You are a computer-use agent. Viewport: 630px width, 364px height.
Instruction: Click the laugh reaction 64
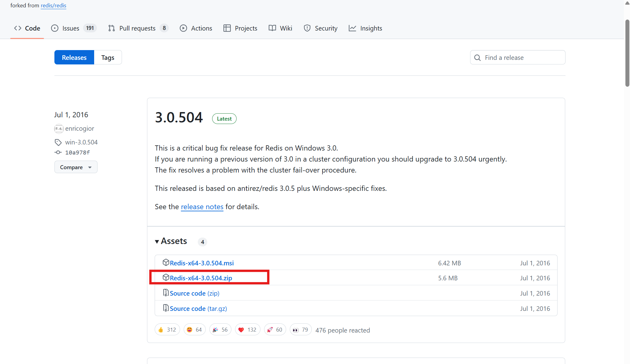(x=194, y=330)
